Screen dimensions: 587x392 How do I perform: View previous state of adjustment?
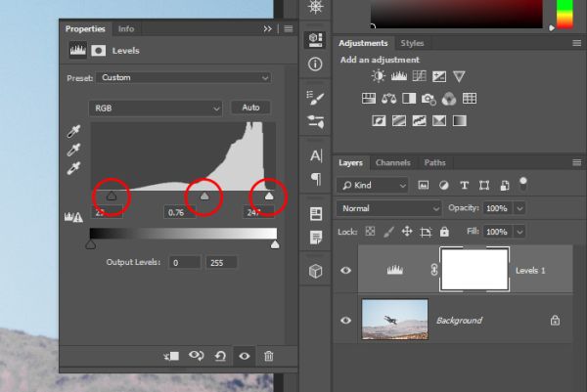[x=197, y=356]
